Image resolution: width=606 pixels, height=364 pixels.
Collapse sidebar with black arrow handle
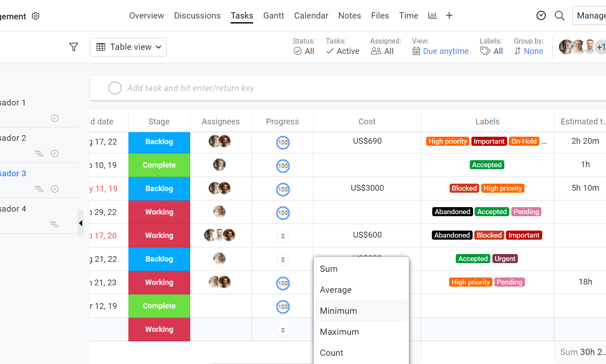(x=81, y=223)
